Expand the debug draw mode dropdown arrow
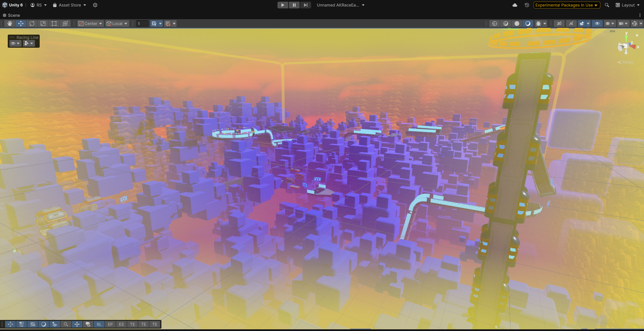The height and width of the screenshot is (331, 644). [x=545, y=24]
